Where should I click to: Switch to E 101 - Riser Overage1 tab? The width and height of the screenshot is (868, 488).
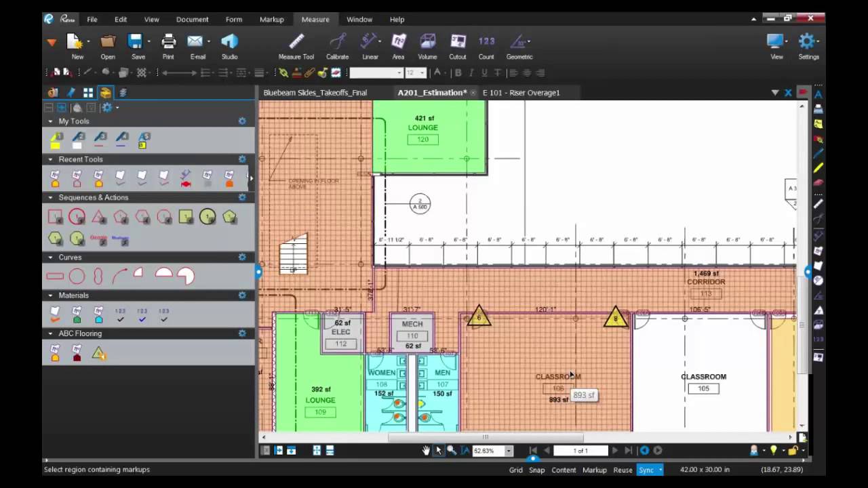click(521, 93)
